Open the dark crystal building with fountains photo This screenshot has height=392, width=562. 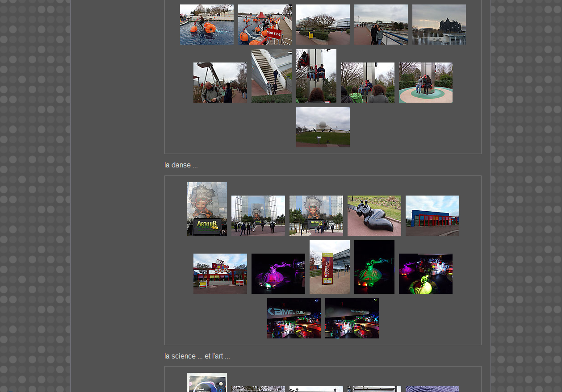[439, 25]
